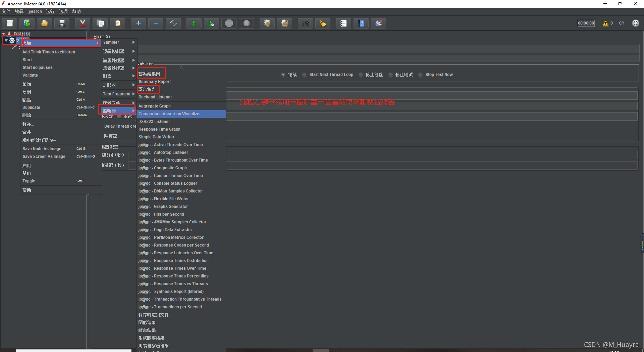Click Duplicate in context menu
Image resolution: width=644 pixels, height=352 pixels.
61,107
